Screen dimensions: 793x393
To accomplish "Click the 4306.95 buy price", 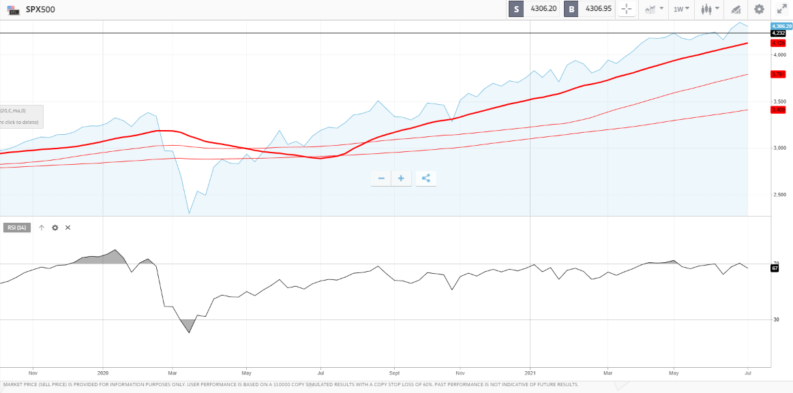I will pyautogui.click(x=597, y=9).
